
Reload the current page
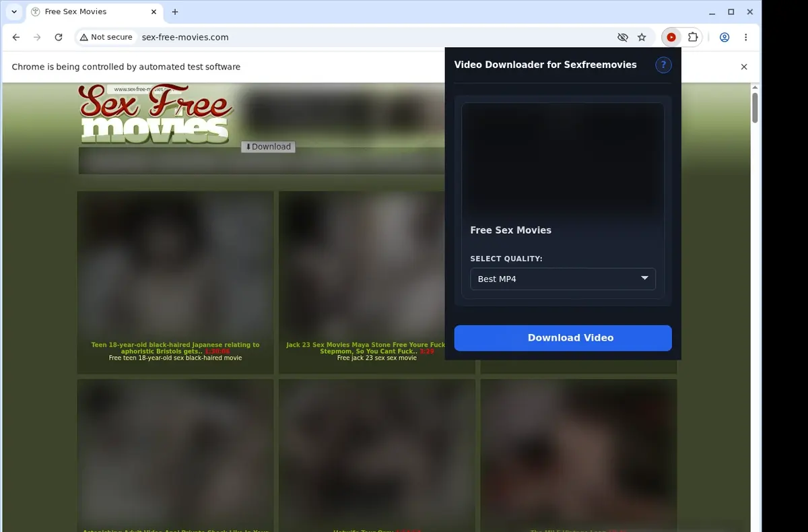tap(59, 37)
